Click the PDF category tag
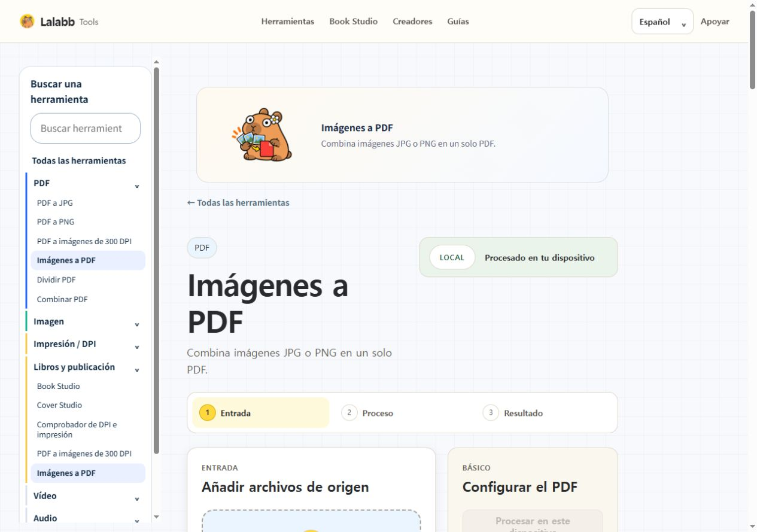This screenshot has width=757, height=532. click(x=202, y=248)
